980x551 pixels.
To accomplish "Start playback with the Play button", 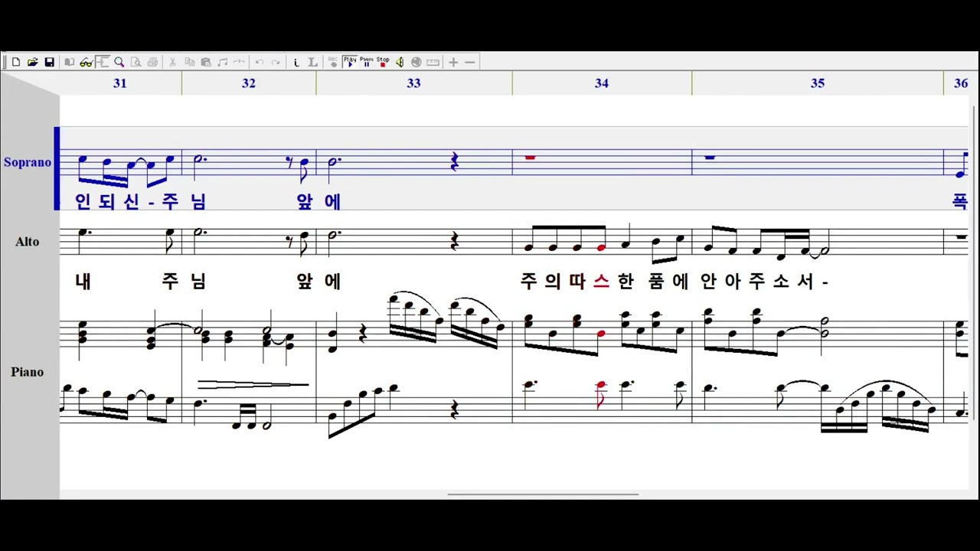I will click(350, 62).
